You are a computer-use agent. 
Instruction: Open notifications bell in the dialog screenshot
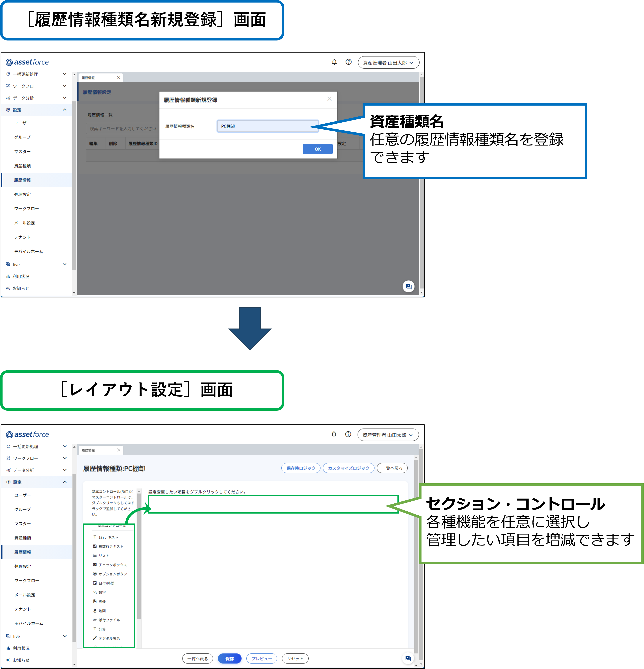[x=334, y=62]
